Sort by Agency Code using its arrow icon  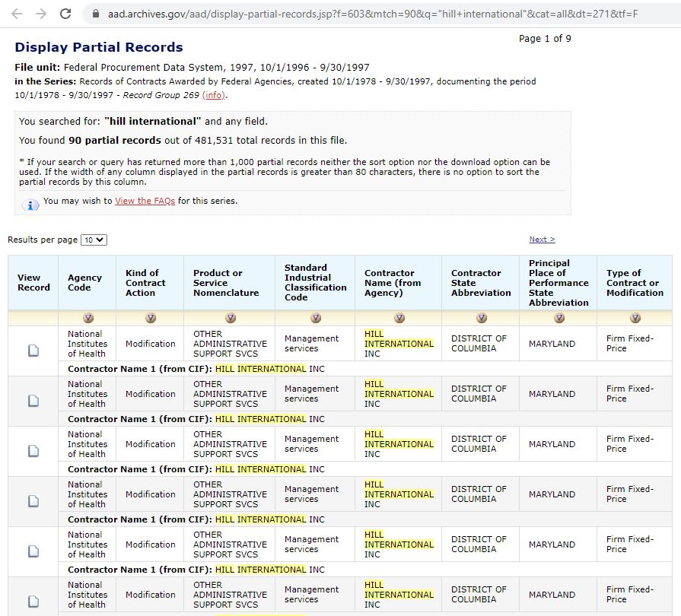pyautogui.click(x=88, y=318)
